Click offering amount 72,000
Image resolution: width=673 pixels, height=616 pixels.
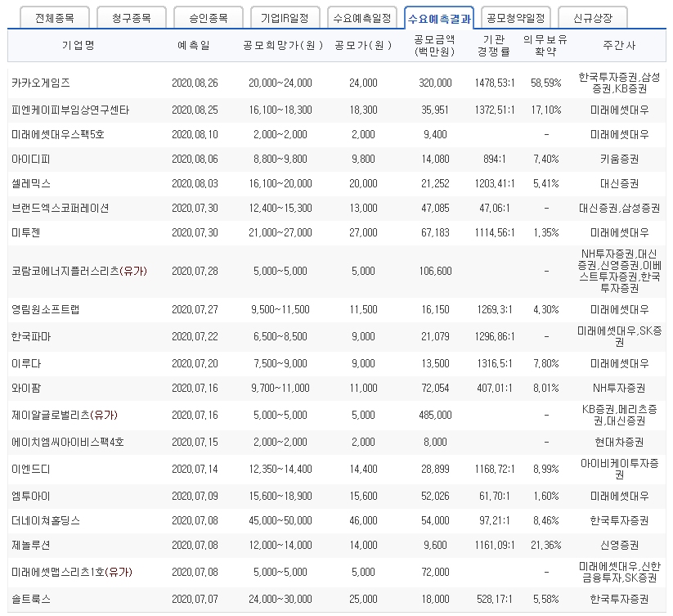435,572
